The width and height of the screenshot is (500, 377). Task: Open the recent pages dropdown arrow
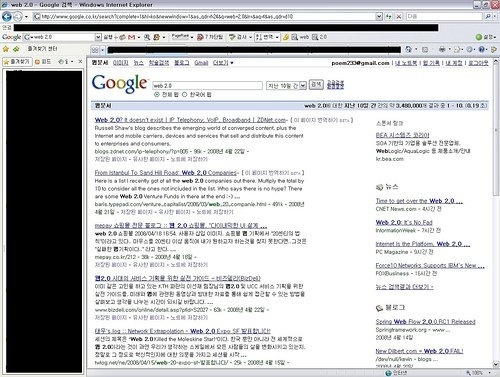(26, 16)
